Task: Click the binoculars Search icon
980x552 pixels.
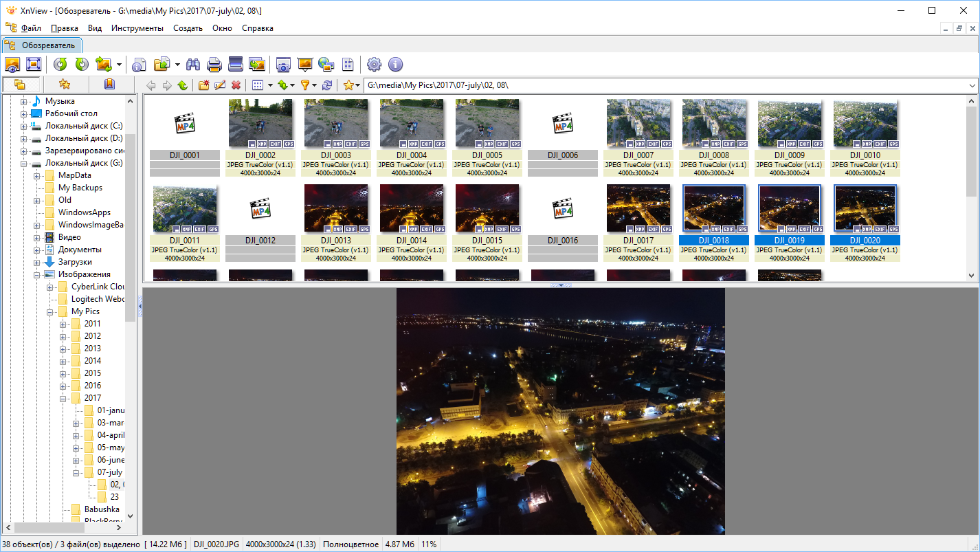Action: [x=193, y=65]
